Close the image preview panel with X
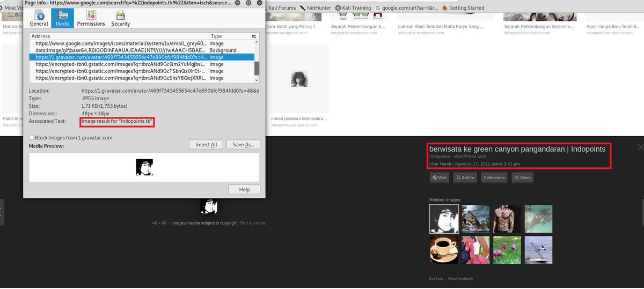This screenshot has height=289, width=644. tap(640, 147)
